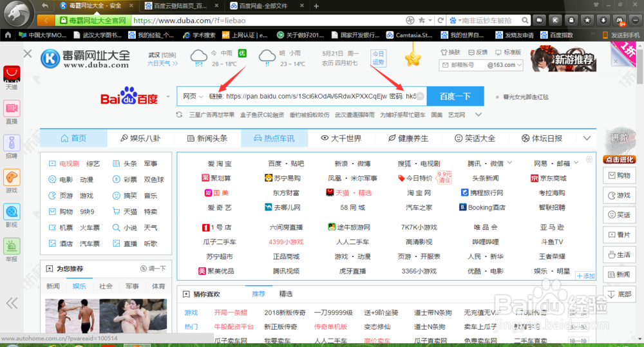Refresh hot search words below Baidu box

pos(179,115)
